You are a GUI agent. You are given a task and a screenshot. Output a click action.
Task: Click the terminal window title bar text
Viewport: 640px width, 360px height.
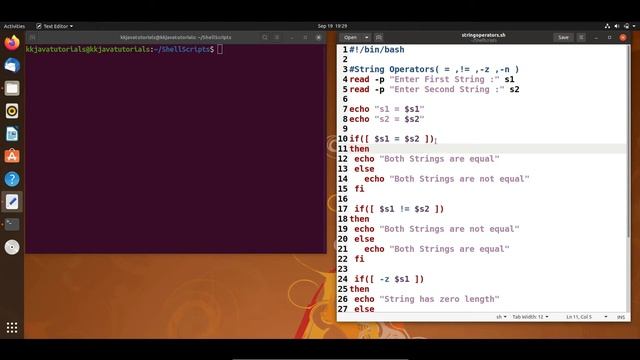tap(176, 37)
